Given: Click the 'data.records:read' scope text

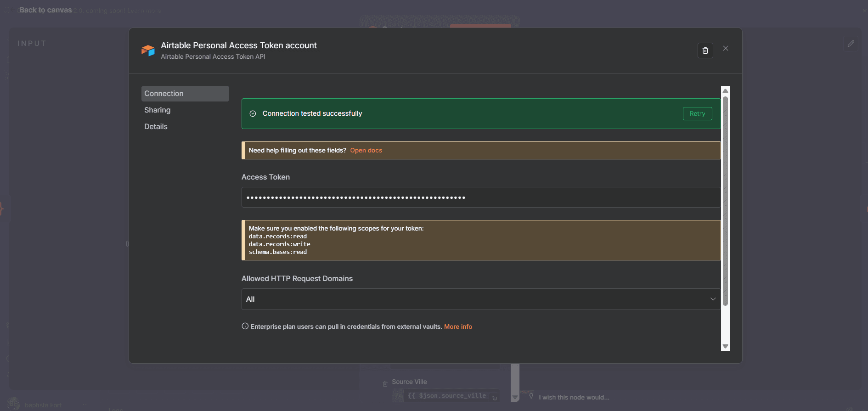Looking at the screenshot, I should click(277, 236).
